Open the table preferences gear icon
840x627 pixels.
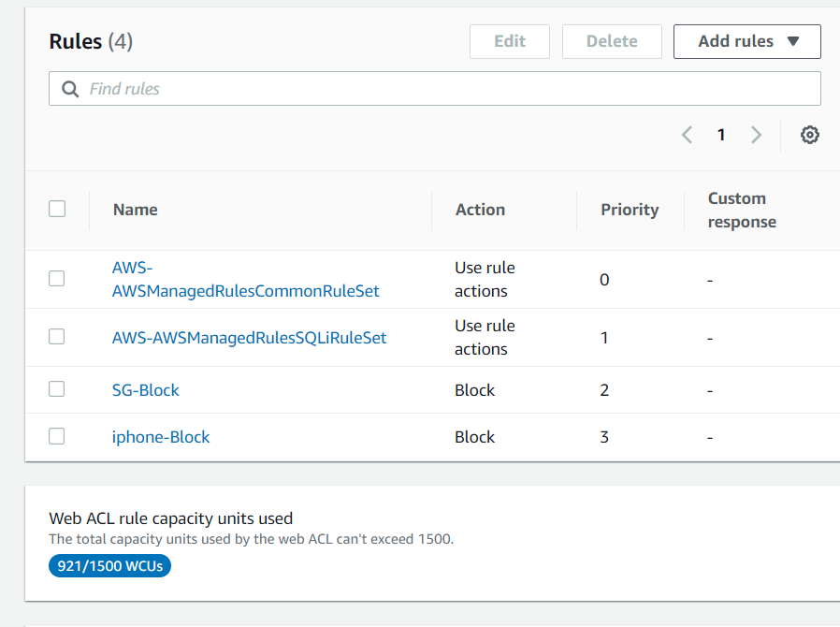[x=810, y=135]
